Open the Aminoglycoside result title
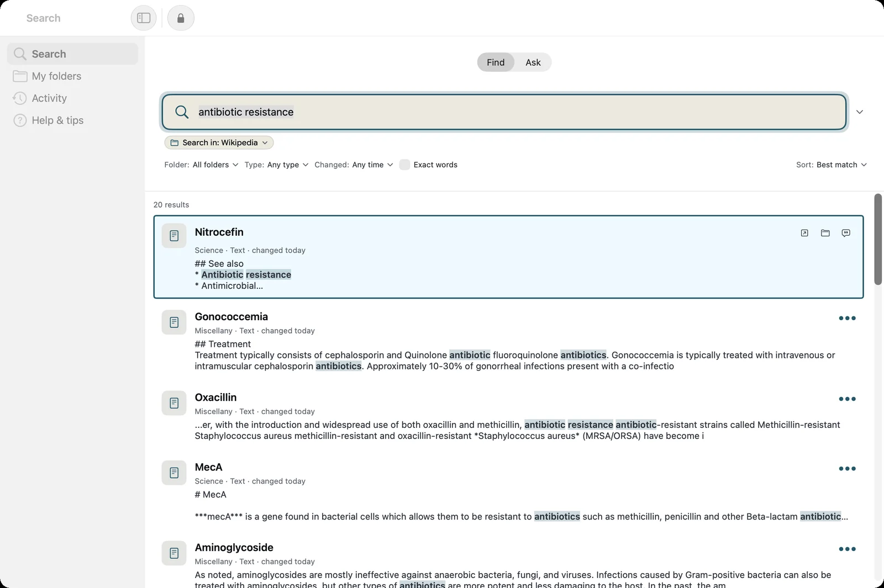This screenshot has height=588, width=884. tap(234, 547)
